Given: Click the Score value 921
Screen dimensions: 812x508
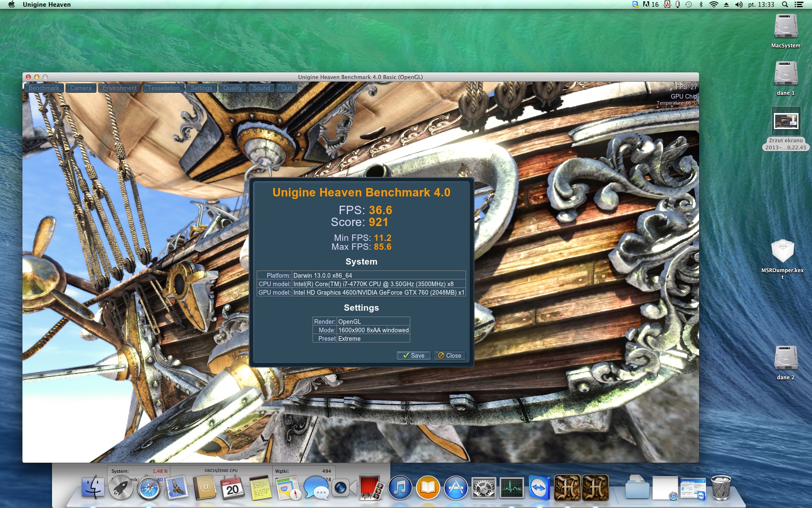Looking at the screenshot, I should tap(378, 222).
